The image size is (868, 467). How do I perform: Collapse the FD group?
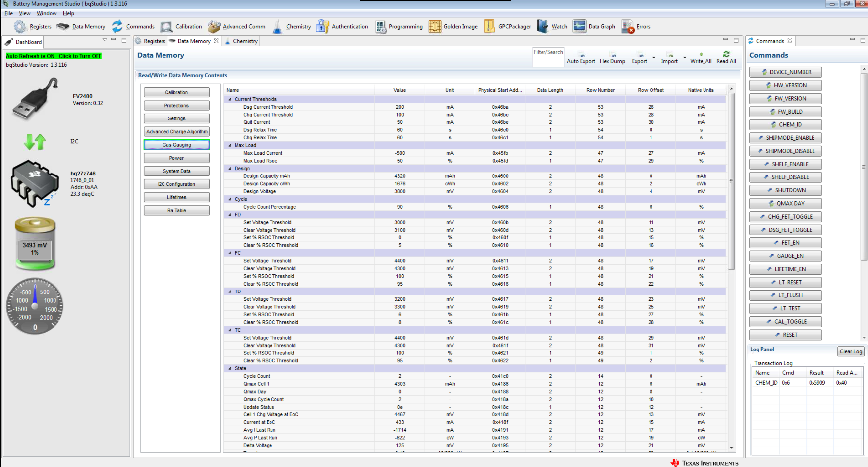click(x=230, y=215)
